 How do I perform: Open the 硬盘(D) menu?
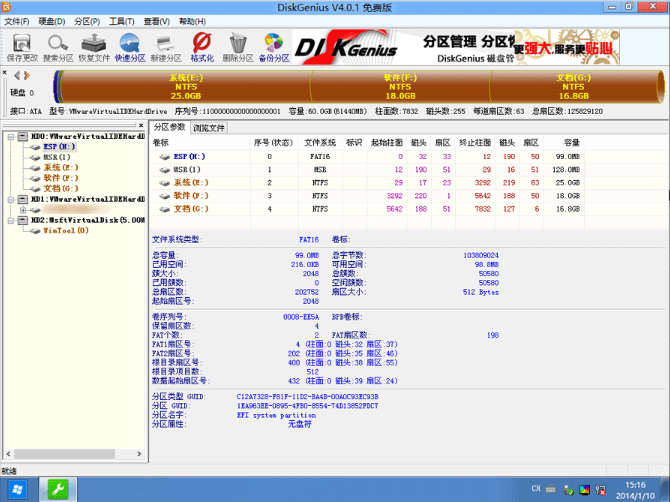tap(52, 20)
